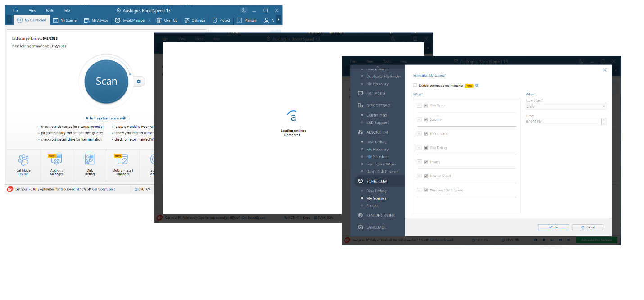Switch to the Maintain tab
This screenshot has height=300, width=644.
click(x=247, y=20)
